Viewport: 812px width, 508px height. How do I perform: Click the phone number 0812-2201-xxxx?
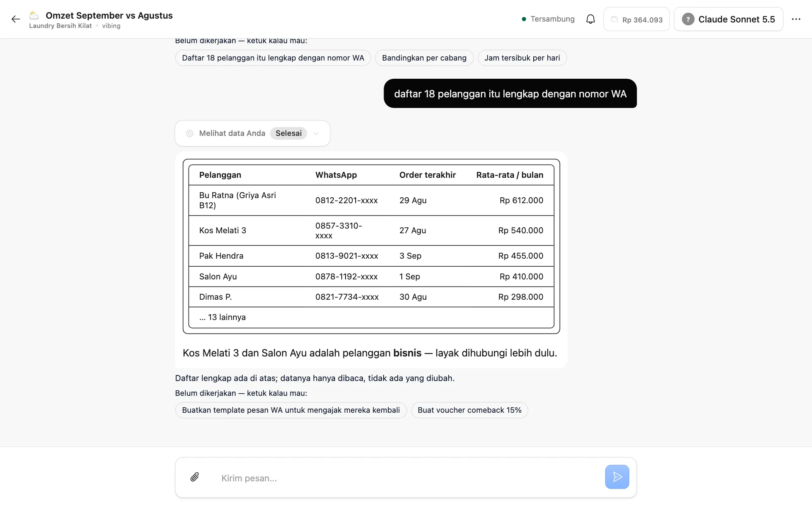[x=346, y=200]
